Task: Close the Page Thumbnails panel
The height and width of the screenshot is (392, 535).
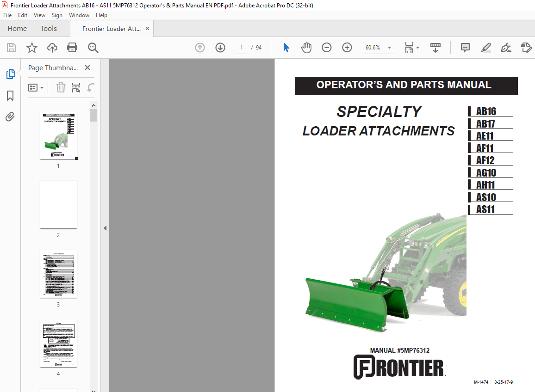Action: [x=87, y=67]
